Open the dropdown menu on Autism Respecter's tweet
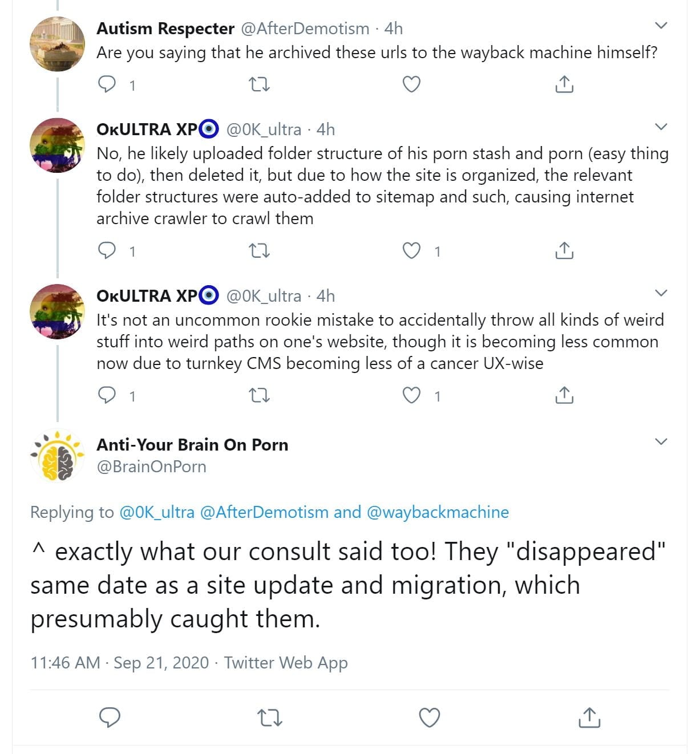Viewport: 700px width, 754px height. (661, 26)
